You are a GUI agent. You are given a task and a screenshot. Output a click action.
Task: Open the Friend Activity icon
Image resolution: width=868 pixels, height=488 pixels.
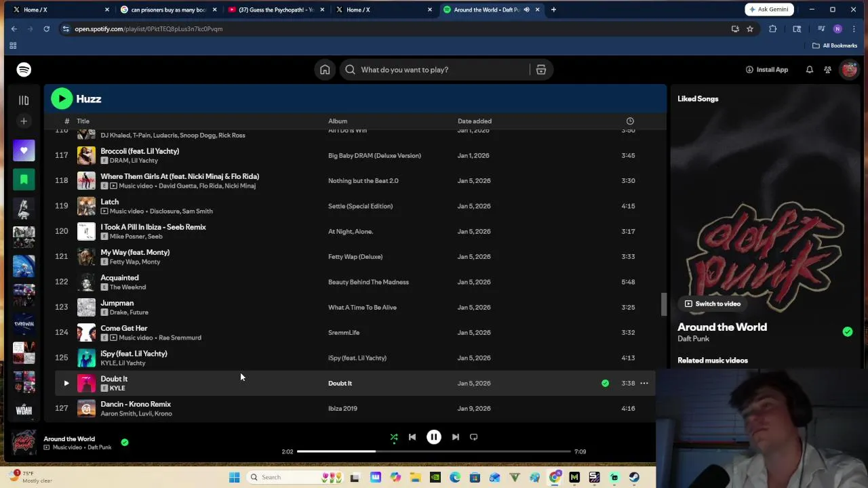827,70
